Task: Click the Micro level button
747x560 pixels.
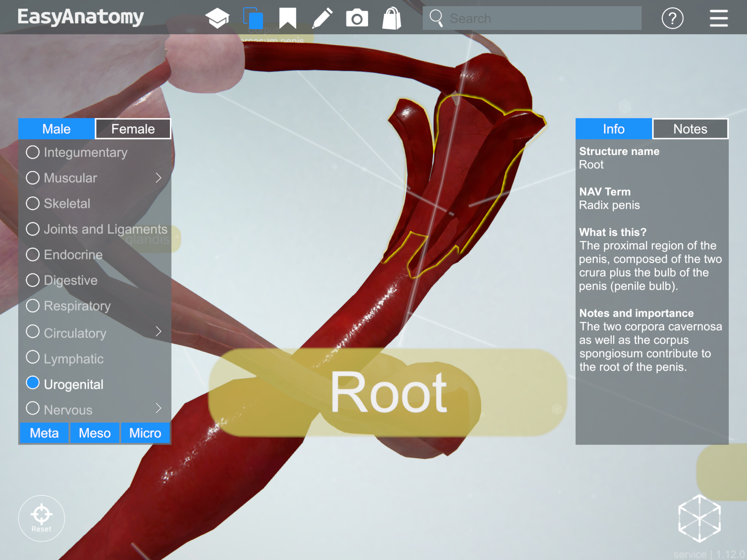Action: (x=145, y=433)
